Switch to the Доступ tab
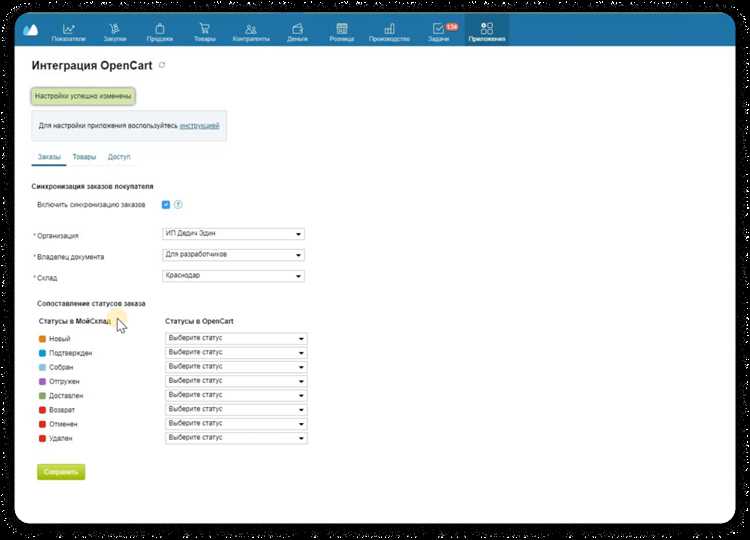This screenshot has height=540, width=750. tap(119, 157)
